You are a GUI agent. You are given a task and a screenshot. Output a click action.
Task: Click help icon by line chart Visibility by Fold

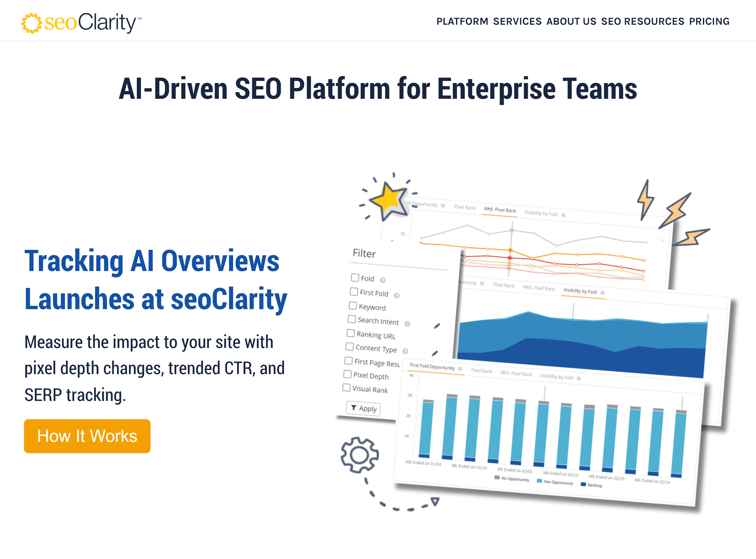(563, 215)
